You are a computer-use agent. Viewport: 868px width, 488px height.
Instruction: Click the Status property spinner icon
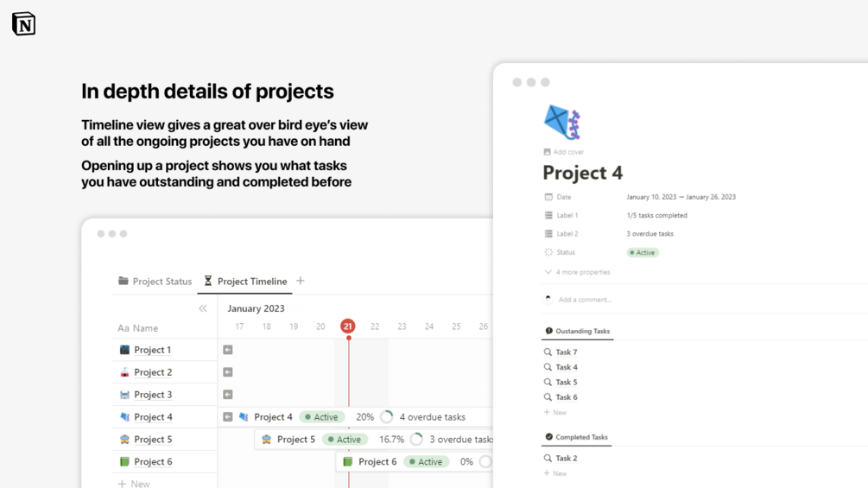click(548, 252)
